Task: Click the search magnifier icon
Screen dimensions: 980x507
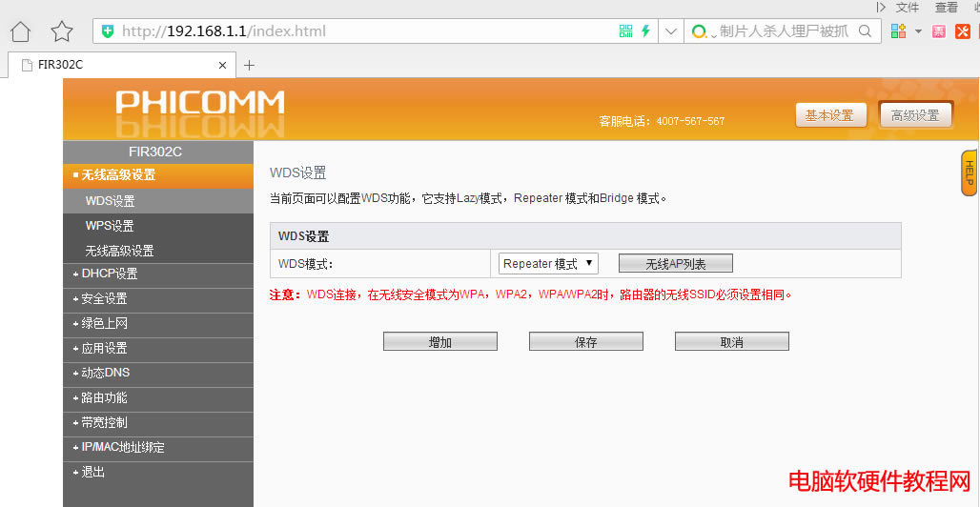Action: click(866, 31)
